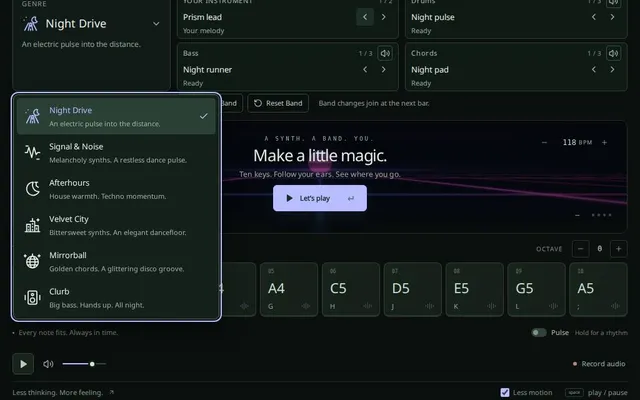Screen dimensions: 640x400
Task: Play the A5 note key
Action: pos(598,289)
